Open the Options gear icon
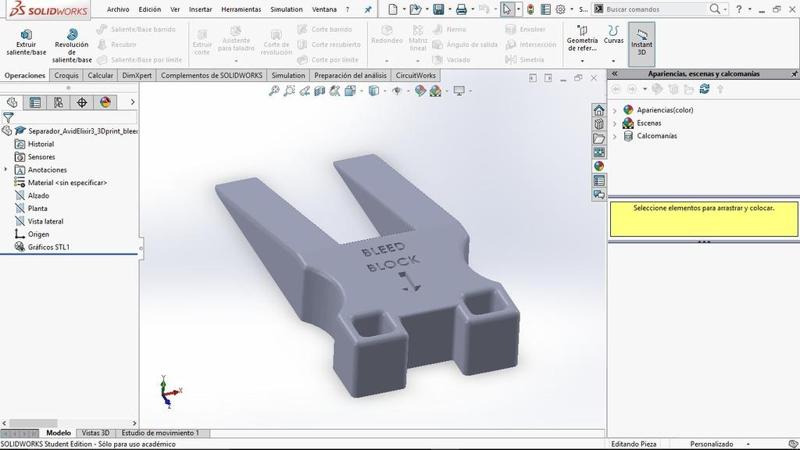 (x=560, y=9)
